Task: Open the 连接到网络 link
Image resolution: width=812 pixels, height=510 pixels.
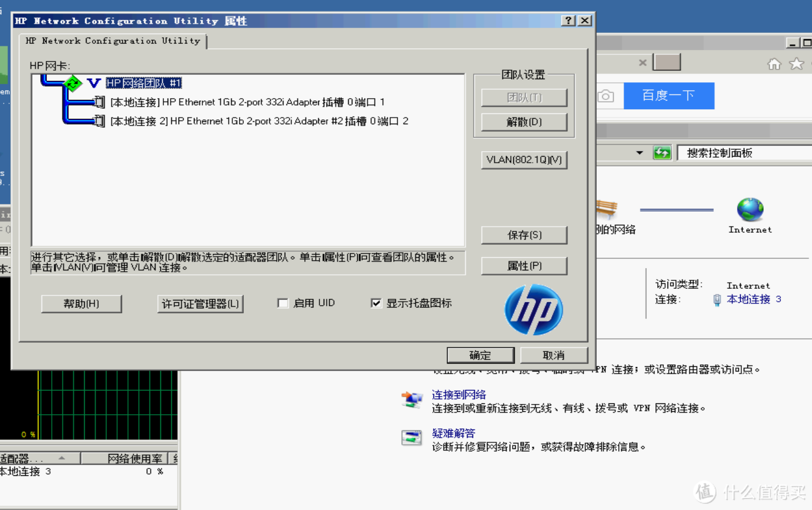Action: [x=458, y=395]
